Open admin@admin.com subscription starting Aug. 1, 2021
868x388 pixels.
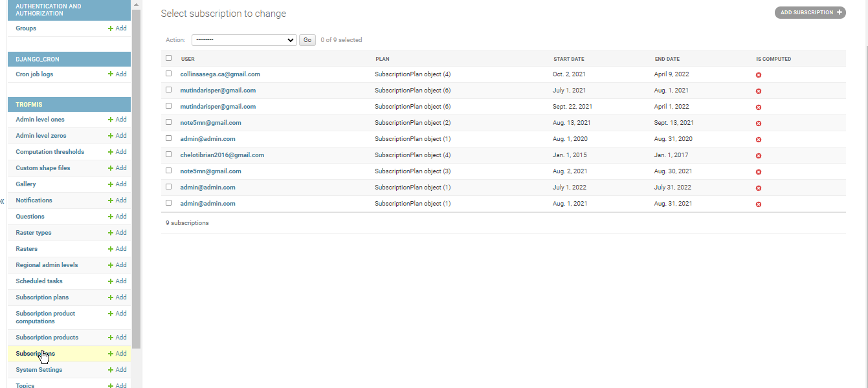(208, 204)
